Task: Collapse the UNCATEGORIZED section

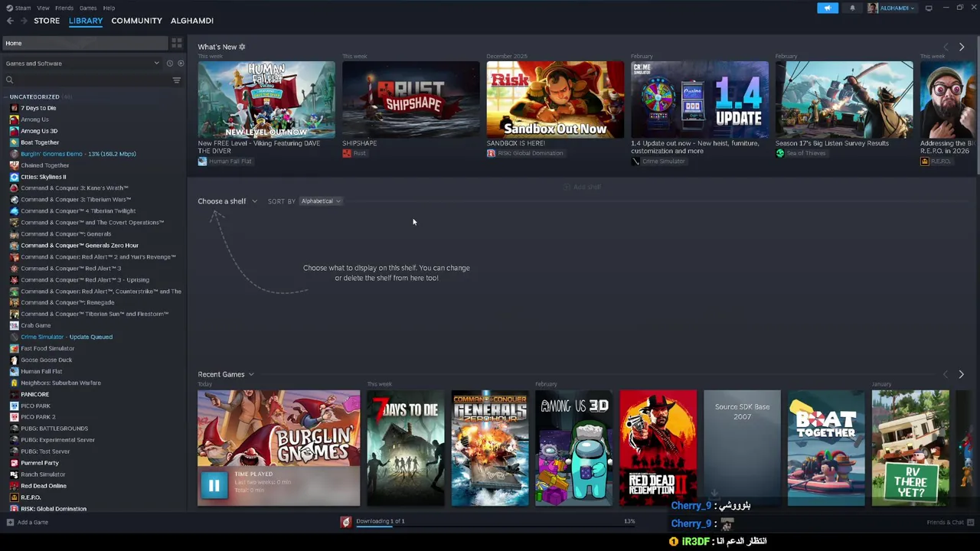Action: click(34, 96)
